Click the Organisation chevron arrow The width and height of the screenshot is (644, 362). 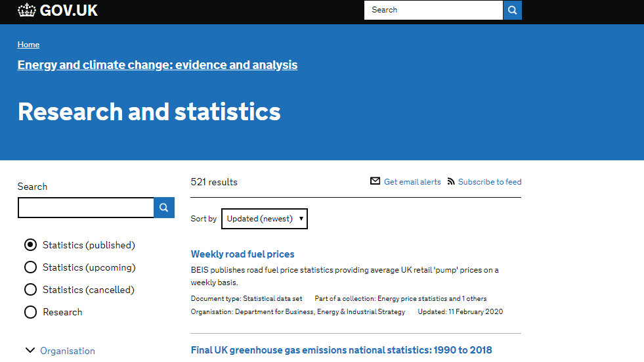[x=30, y=350]
